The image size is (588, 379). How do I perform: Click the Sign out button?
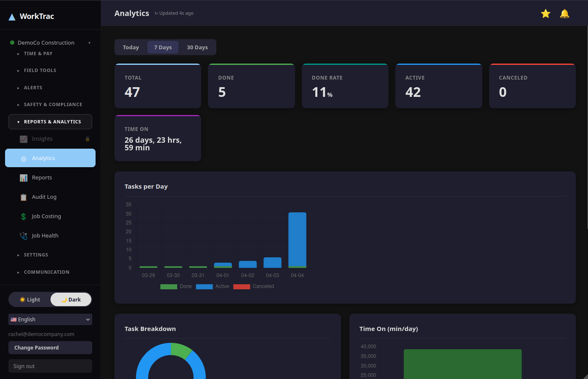(50, 366)
